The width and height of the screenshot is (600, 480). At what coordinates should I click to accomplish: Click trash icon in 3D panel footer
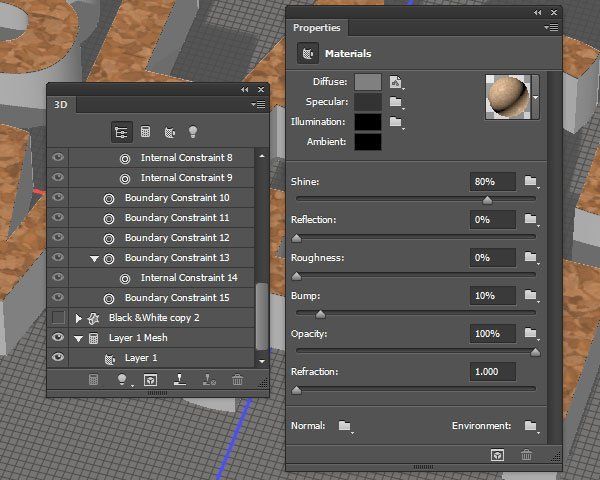[x=238, y=380]
